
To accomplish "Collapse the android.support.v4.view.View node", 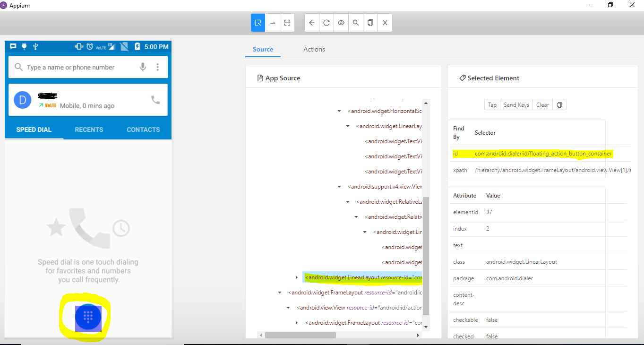I will point(339,186).
